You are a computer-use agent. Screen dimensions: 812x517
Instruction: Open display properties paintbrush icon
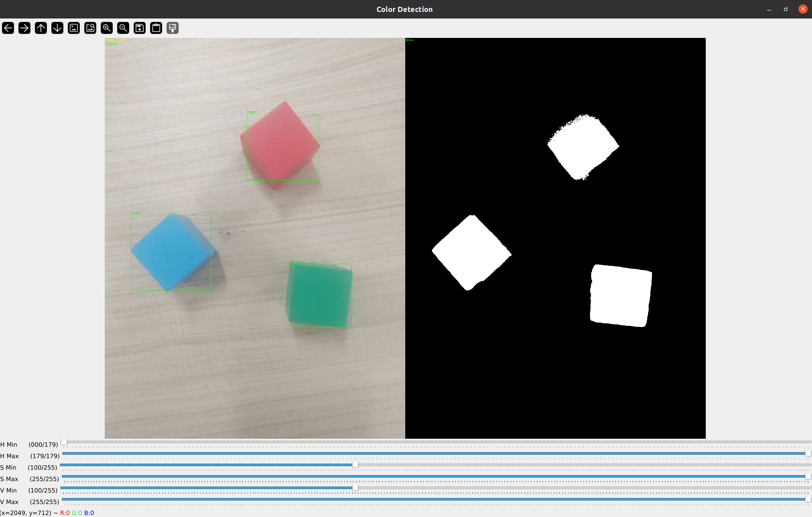(x=173, y=28)
